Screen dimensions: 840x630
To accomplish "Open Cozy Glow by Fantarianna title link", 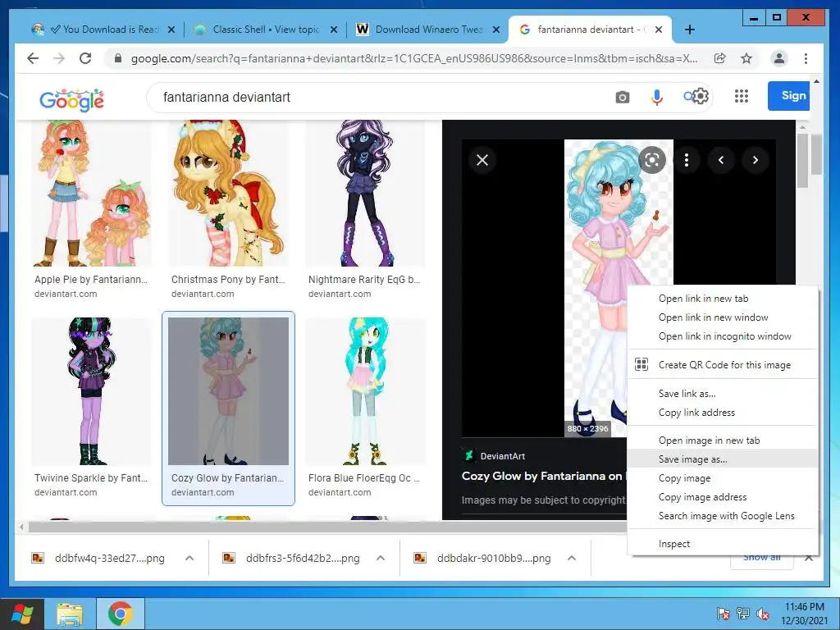I will tap(542, 476).
